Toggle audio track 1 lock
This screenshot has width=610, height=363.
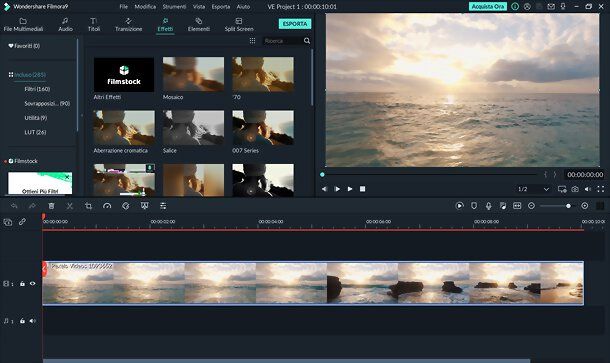coord(22,321)
